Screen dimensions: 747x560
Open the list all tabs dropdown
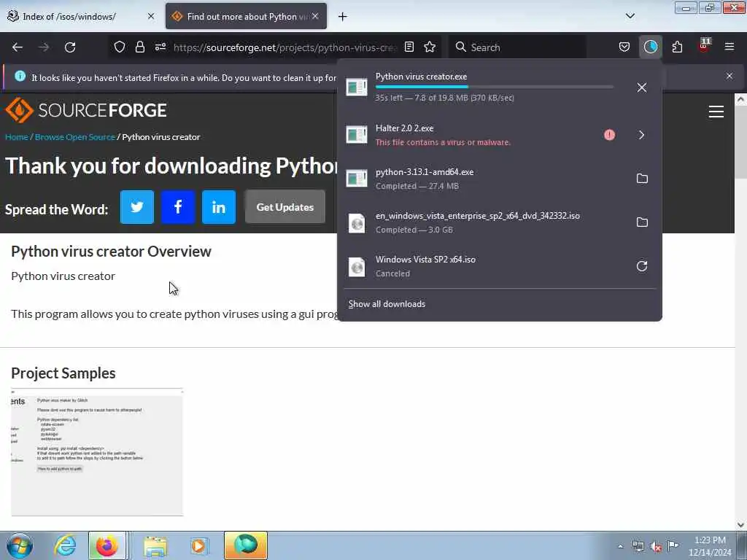630,16
